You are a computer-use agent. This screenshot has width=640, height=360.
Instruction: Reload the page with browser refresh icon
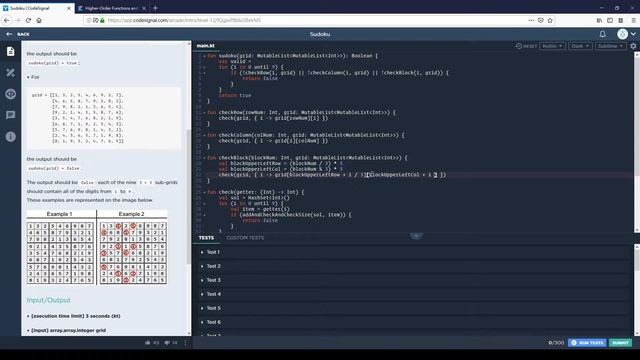pos(28,20)
